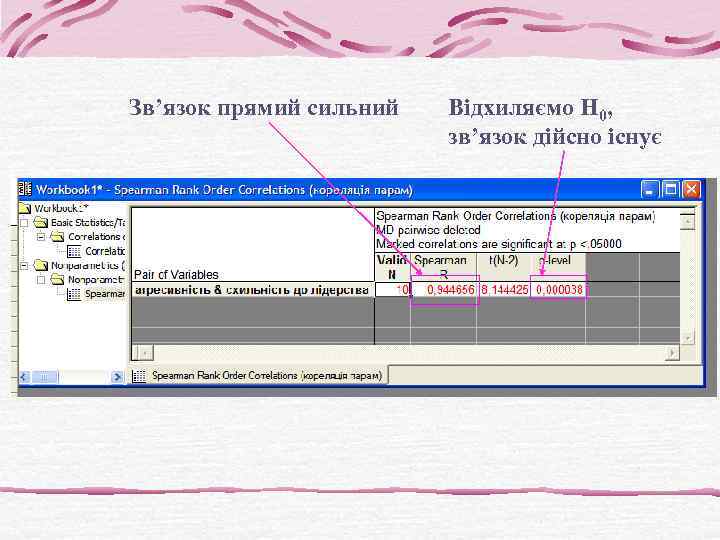
Task: Click tree panel scroll right arrow
Action: 118,377
